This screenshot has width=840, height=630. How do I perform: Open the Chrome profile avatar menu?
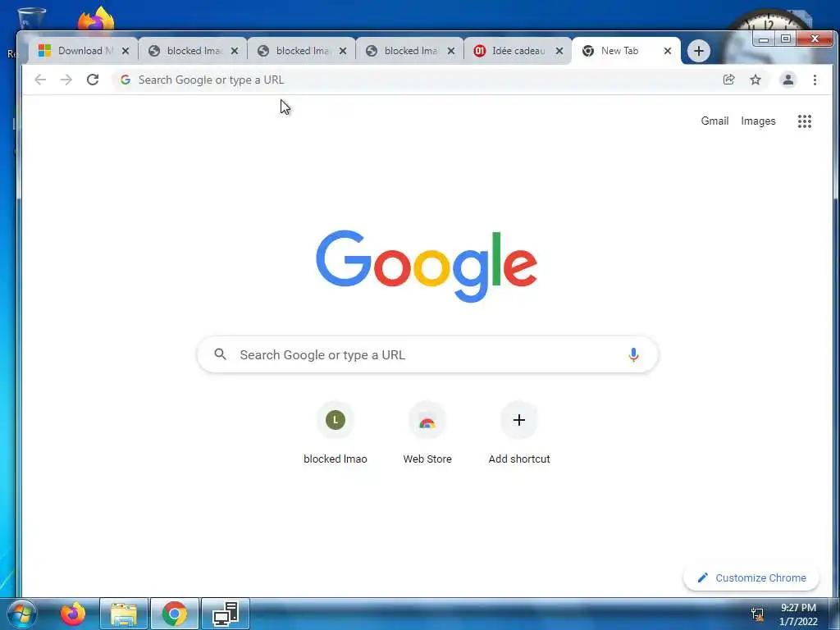[788, 80]
